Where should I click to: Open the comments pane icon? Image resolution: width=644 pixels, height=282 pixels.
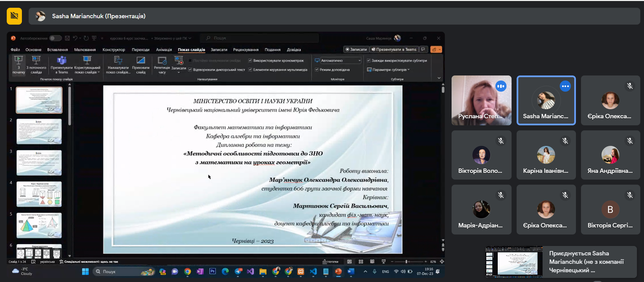click(423, 50)
